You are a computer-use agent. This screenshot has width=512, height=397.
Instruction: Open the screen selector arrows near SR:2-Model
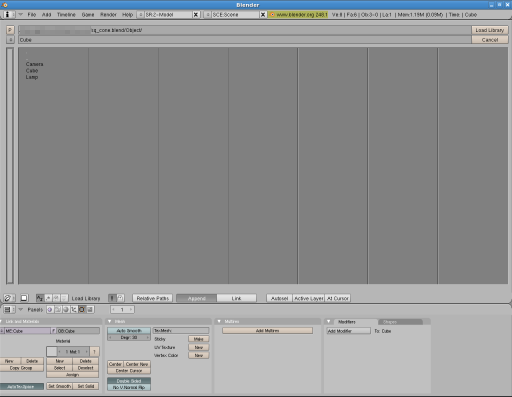click(x=141, y=15)
